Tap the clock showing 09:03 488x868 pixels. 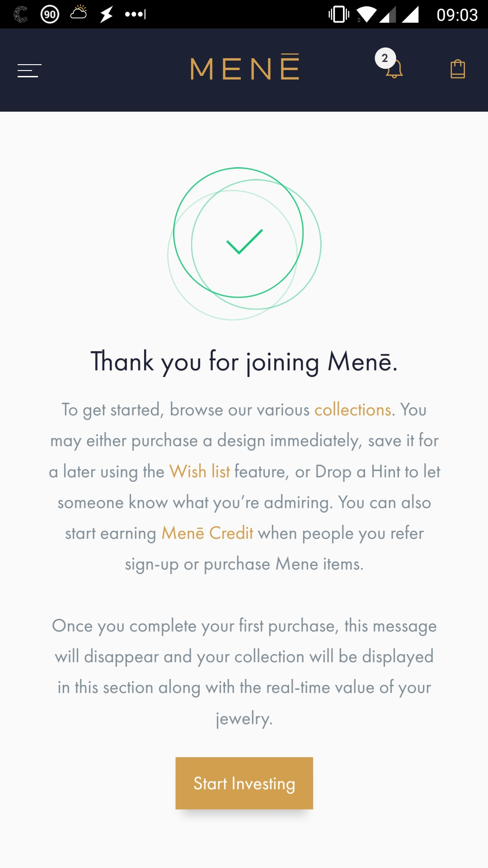point(457,15)
